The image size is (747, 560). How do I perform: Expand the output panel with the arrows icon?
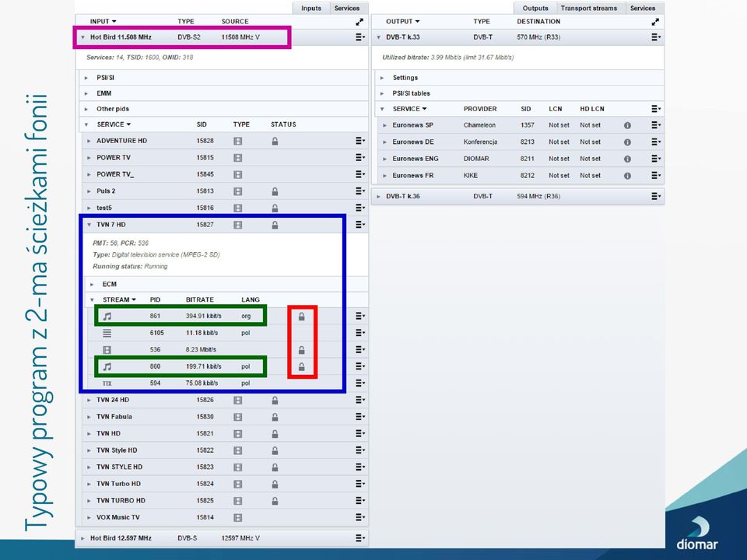pos(655,22)
